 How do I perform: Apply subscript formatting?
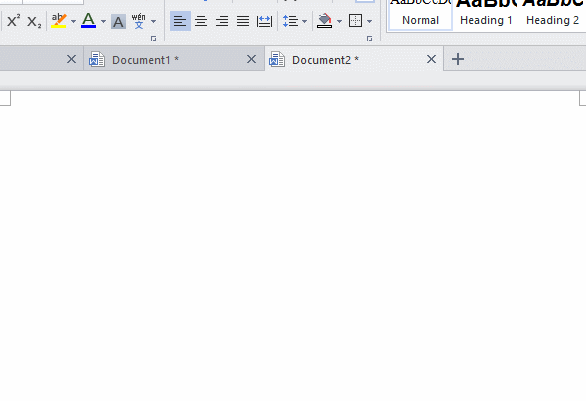tap(34, 21)
